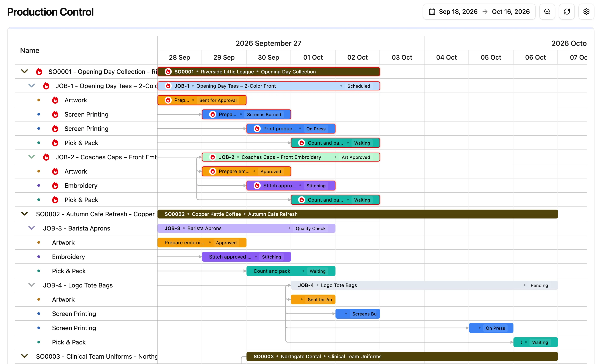Collapse the JOB-3 Barista Aprons group

pyautogui.click(x=32, y=228)
